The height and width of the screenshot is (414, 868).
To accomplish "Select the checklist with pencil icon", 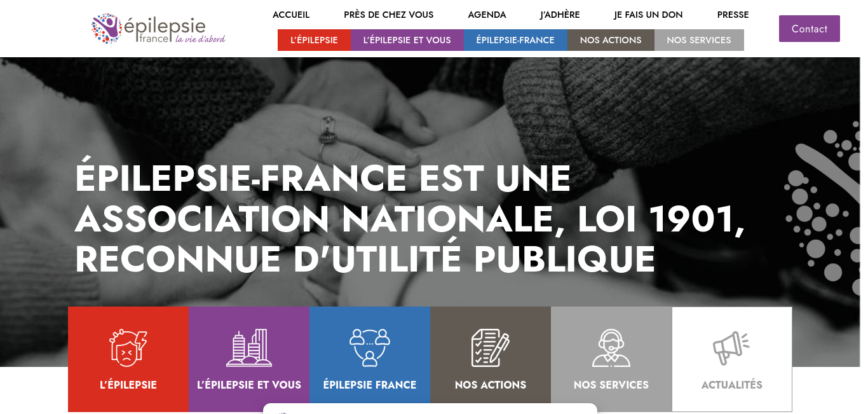I will tap(491, 348).
